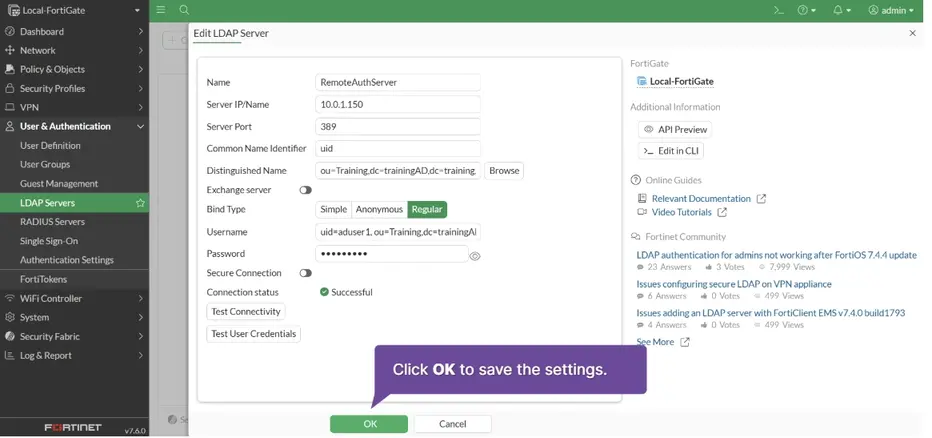The image size is (932, 438).
Task: Open the admin user menu
Action: (891, 10)
